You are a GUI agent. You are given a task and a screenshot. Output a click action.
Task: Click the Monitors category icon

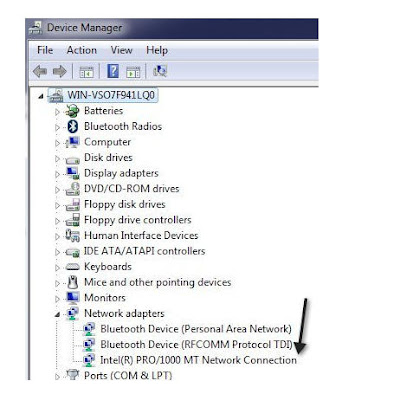[x=72, y=298]
